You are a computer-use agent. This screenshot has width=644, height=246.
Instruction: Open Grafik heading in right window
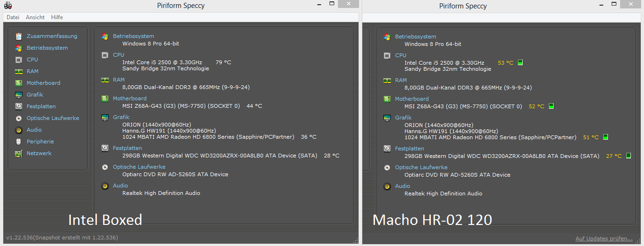tap(404, 118)
